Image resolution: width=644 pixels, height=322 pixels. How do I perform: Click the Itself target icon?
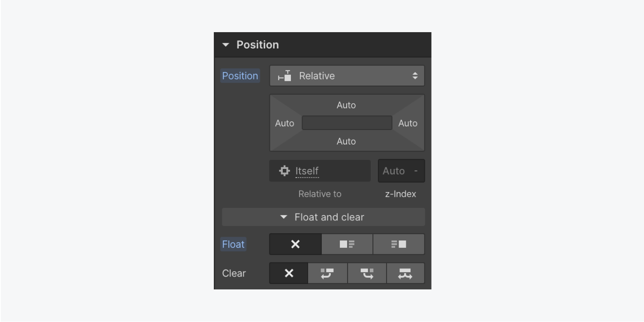coord(284,171)
